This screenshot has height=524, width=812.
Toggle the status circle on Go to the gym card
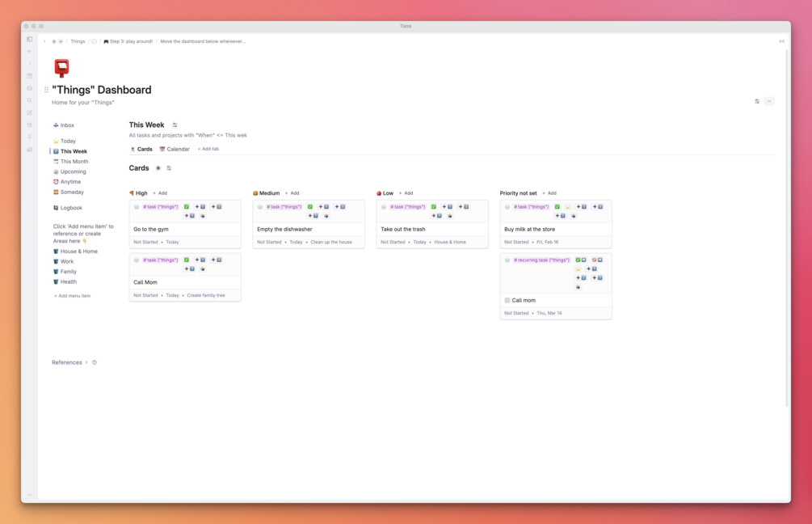click(x=137, y=207)
